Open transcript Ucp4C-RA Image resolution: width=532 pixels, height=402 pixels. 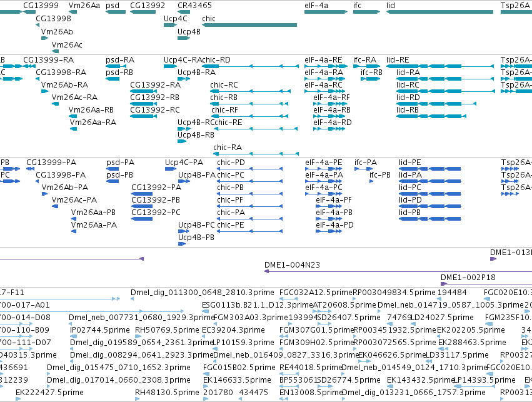(183, 60)
